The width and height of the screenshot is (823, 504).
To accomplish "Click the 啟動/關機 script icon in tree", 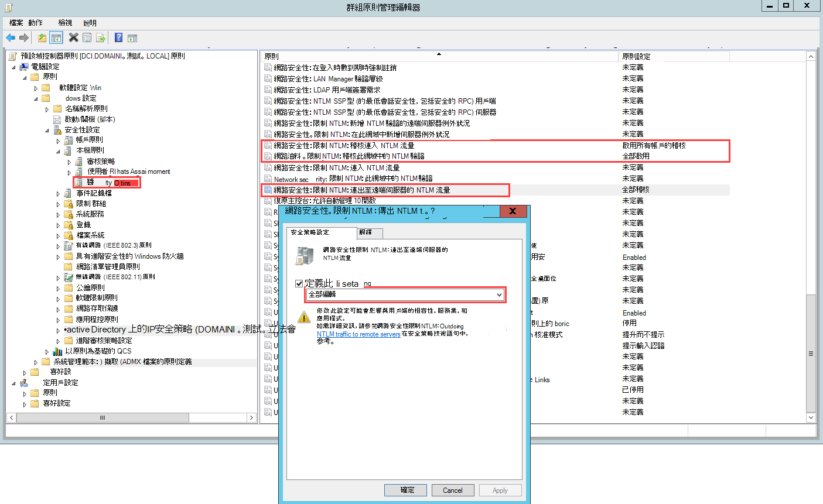I will point(57,119).
